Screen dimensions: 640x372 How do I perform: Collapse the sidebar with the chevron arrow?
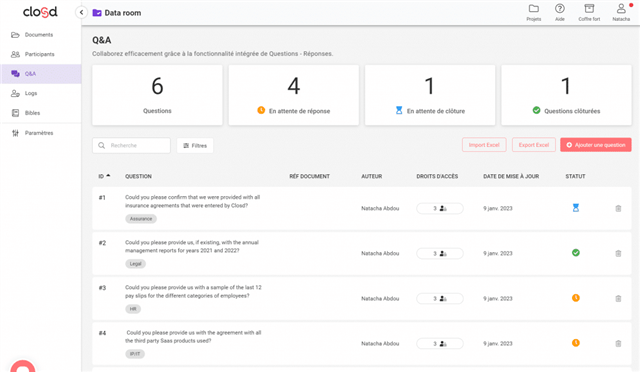pos(81,13)
